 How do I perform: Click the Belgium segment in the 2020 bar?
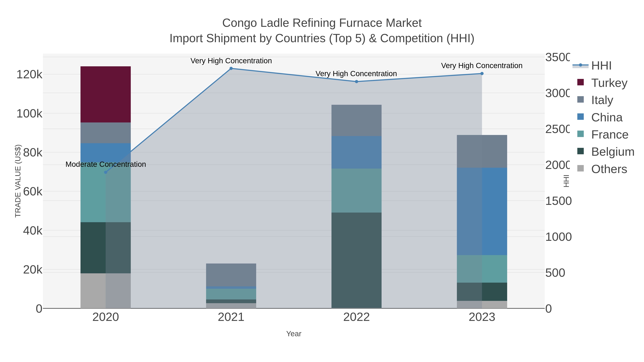[106, 248]
